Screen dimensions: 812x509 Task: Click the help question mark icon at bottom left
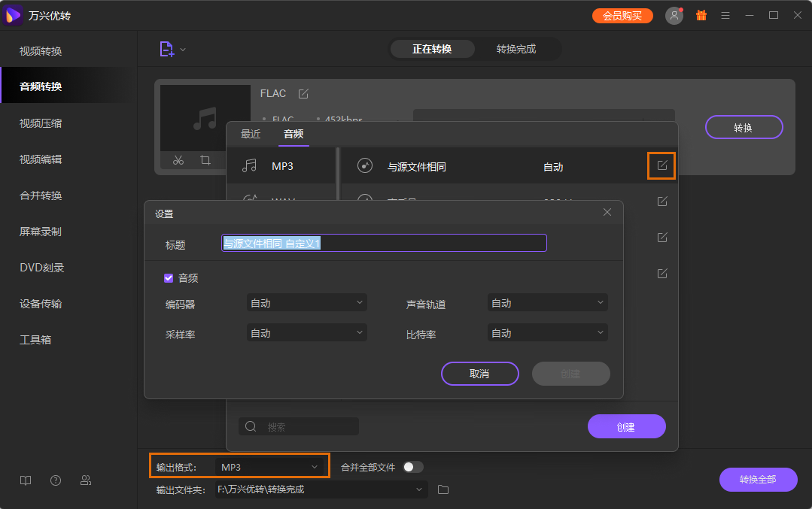(x=55, y=480)
